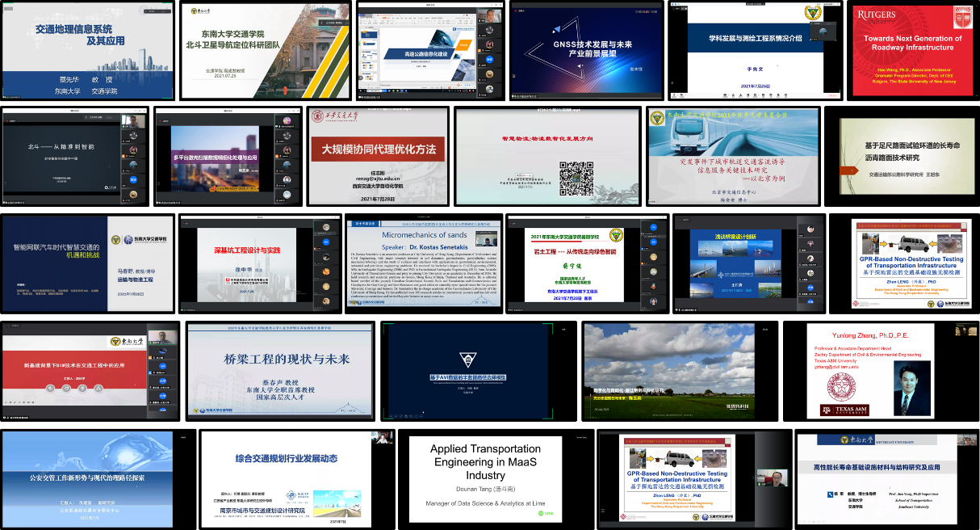Open the red Rutgers Roadway Infrastructure slide

pyautogui.click(x=913, y=50)
